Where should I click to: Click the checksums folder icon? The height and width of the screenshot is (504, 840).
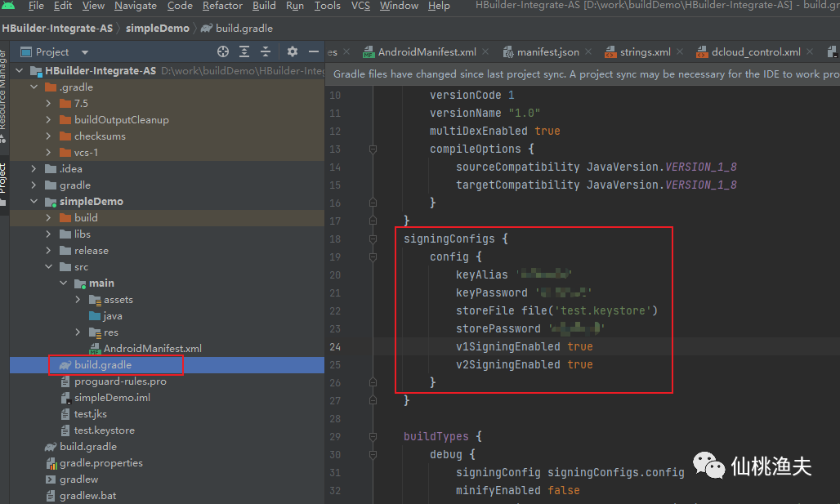coord(65,136)
